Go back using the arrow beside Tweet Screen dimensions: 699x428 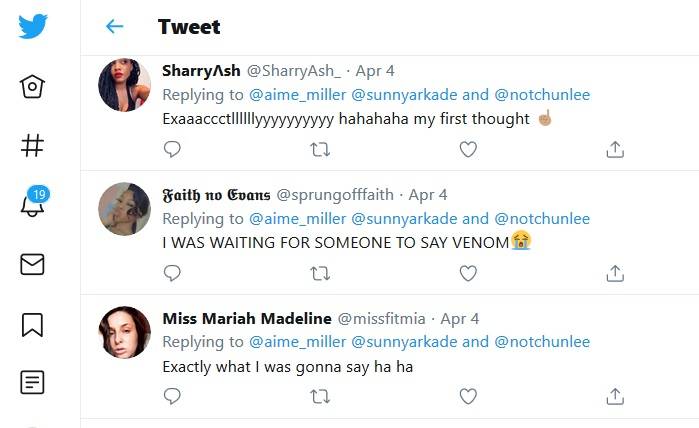pos(115,27)
